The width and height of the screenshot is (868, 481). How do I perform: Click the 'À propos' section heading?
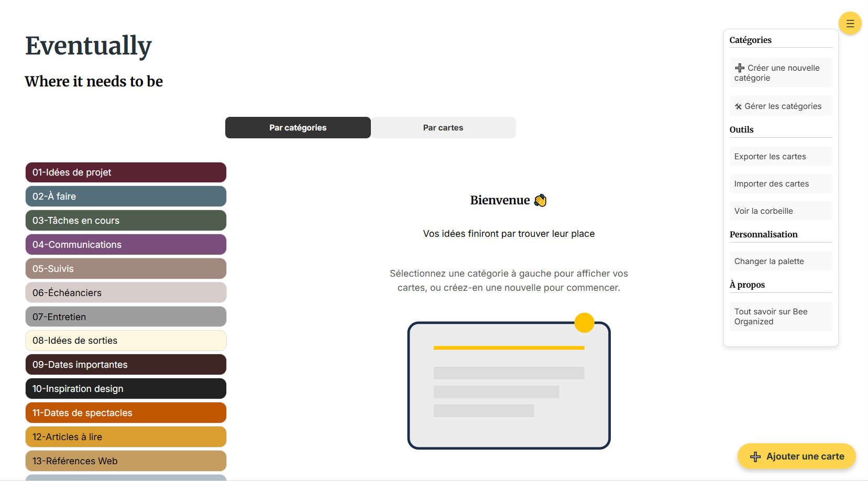tap(747, 285)
